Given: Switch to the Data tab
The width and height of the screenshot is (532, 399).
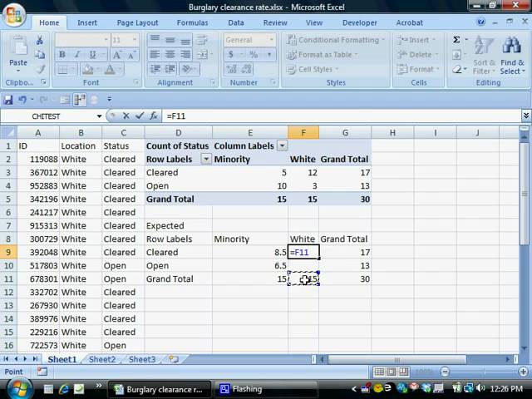Looking at the screenshot, I should [236, 22].
